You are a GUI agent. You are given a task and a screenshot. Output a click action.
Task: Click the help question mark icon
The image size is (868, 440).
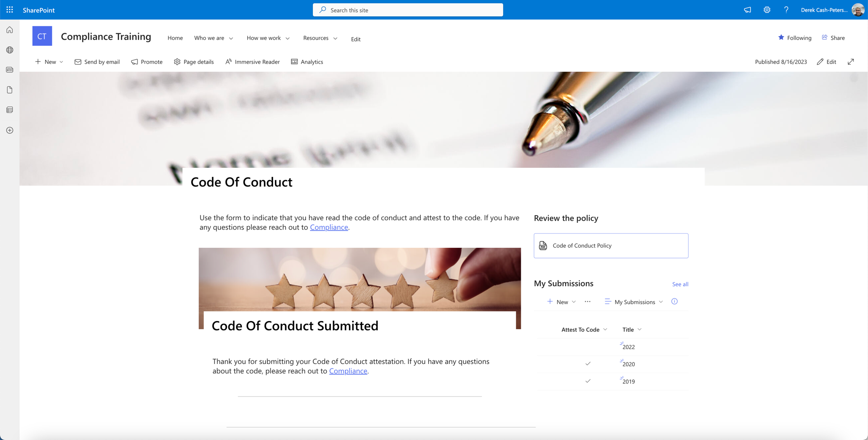tap(786, 9)
